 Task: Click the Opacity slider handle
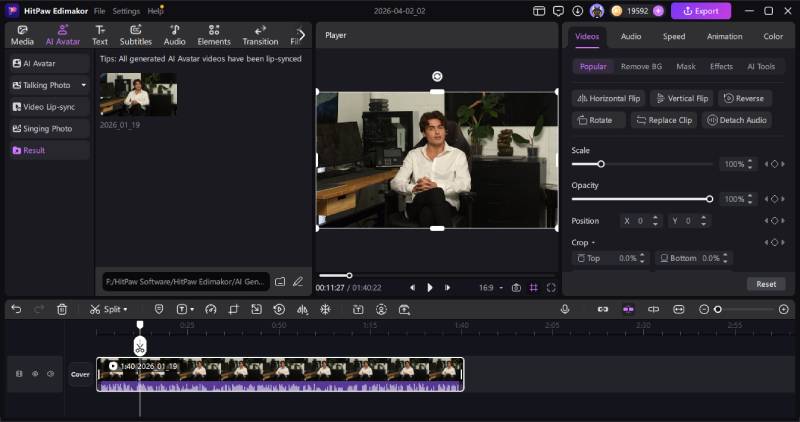coord(709,199)
